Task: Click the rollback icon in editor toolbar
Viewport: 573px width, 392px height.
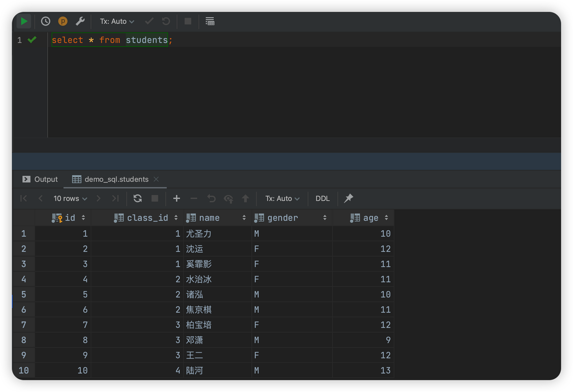Action: (166, 21)
